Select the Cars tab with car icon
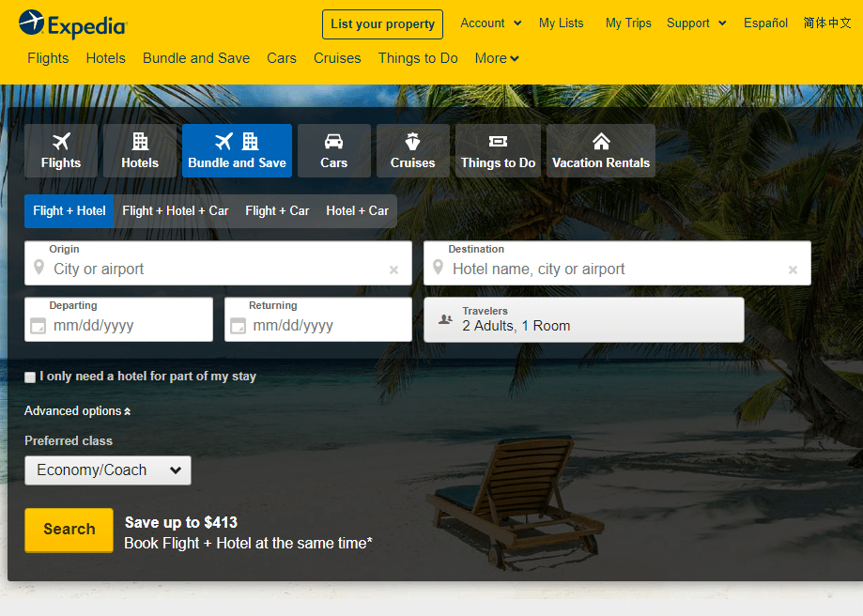This screenshot has width=863, height=616. point(334,150)
